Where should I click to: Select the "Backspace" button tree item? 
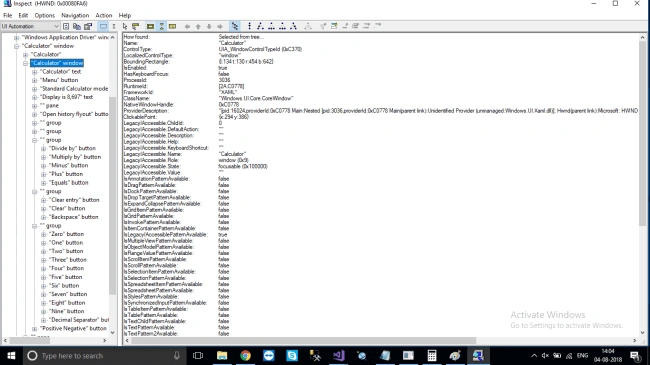pos(74,217)
